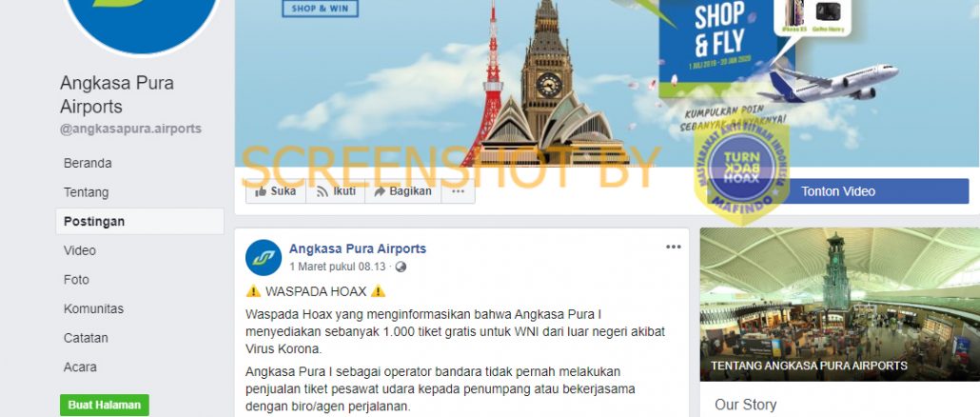Image resolution: width=980 pixels, height=417 pixels.
Task: Open post options three-dots menu
Action: 673,247
